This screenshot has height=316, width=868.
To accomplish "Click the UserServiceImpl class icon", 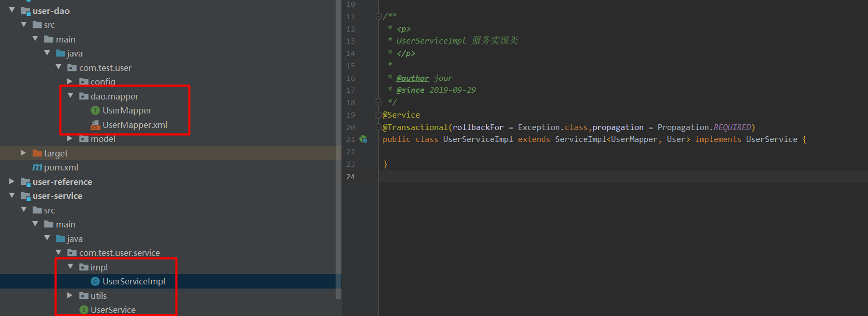I will point(95,281).
